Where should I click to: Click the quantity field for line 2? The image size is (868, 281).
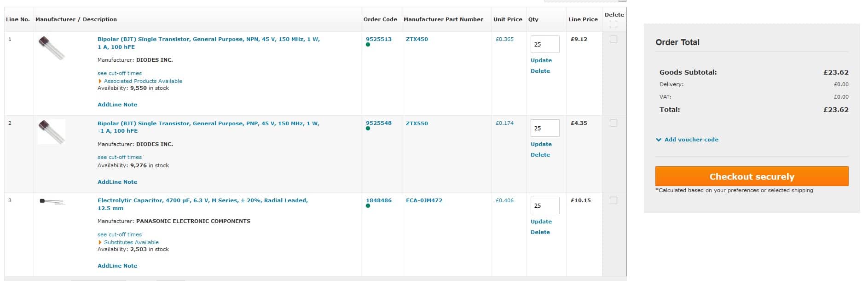point(545,128)
